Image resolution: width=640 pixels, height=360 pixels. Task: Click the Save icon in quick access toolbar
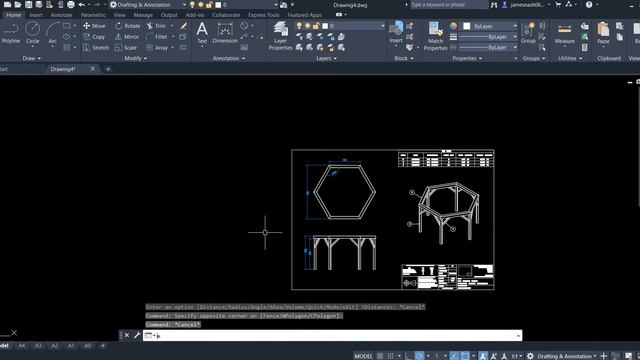coord(29,5)
